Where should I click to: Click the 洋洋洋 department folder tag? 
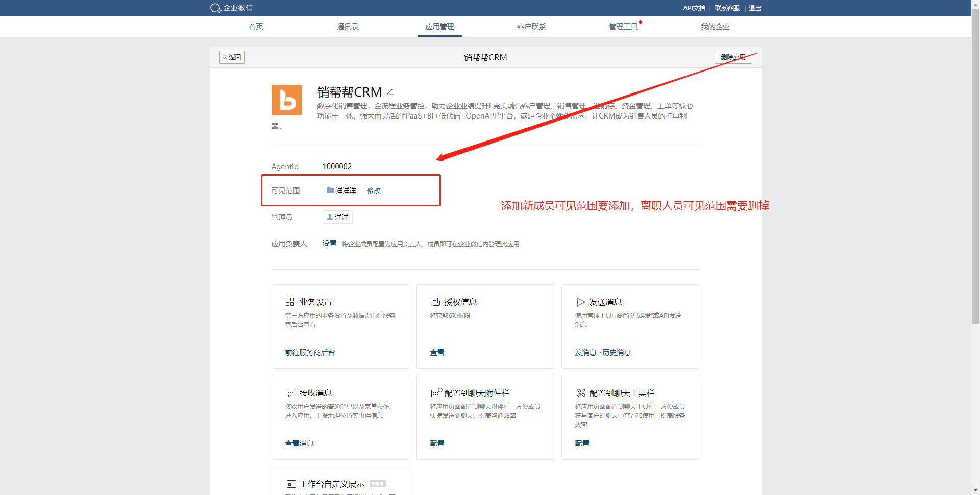(342, 191)
